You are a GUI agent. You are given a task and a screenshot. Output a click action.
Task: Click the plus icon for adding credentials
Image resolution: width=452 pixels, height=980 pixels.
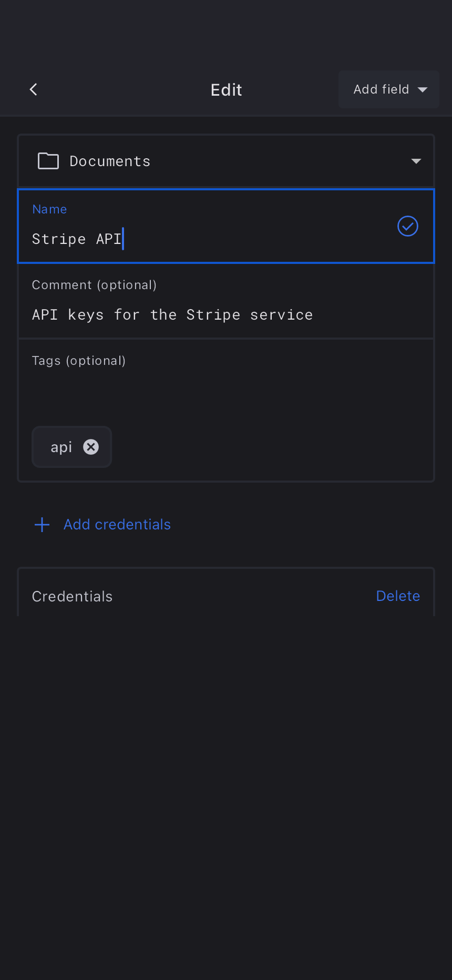pos(42,525)
